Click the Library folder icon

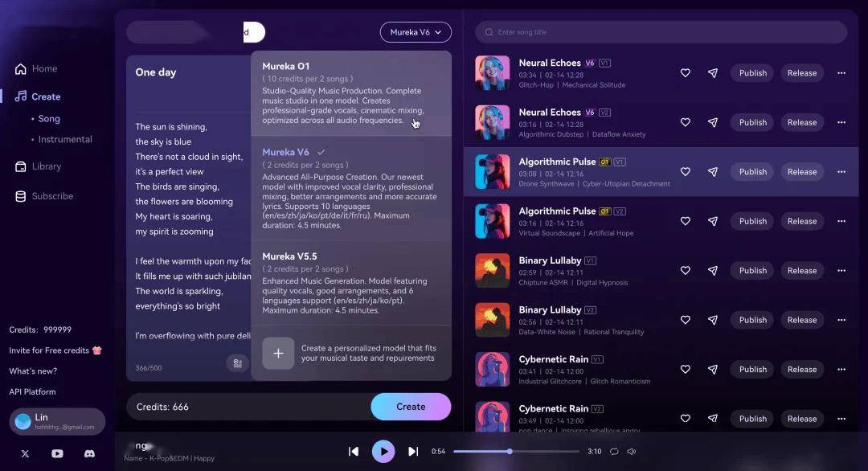click(20, 166)
